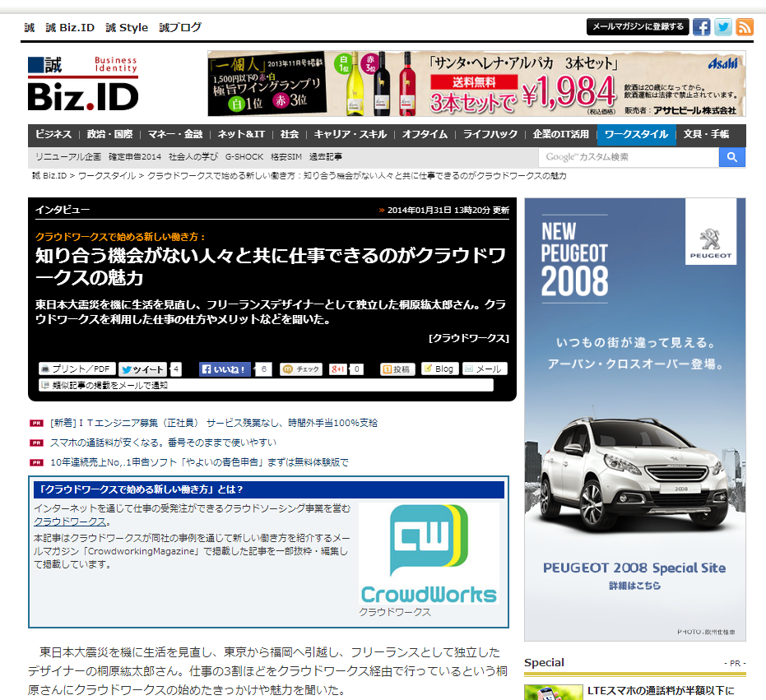Open G-SHOCK sub-navigation link
766x700 pixels.
point(244,157)
